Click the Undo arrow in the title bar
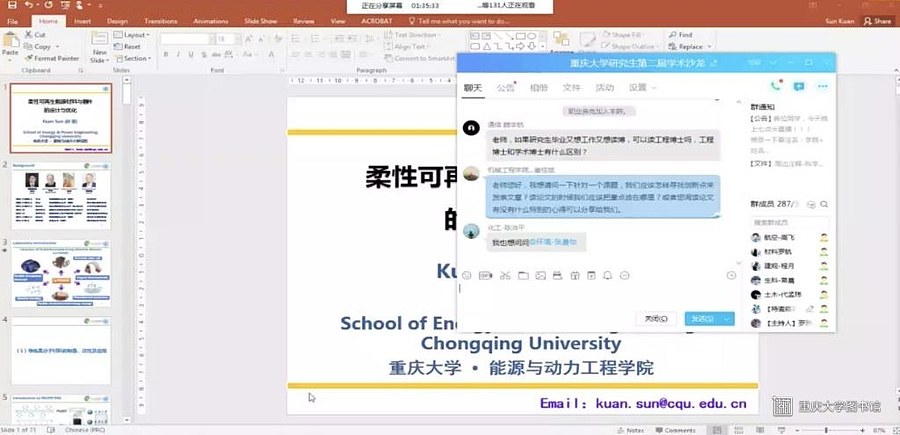The width and height of the screenshot is (900, 435). [29, 5]
